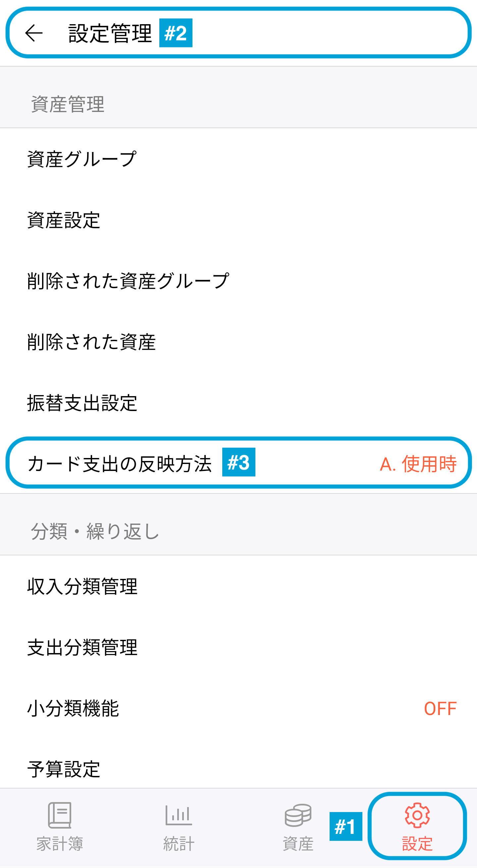Tap the back arrow in header
This screenshot has width=477, height=868.
[34, 33]
